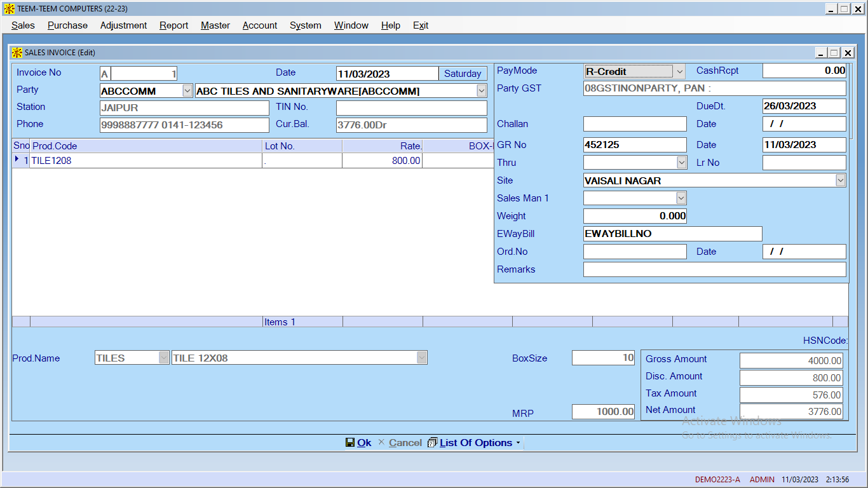This screenshot has height=488, width=868.
Task: Expand the PayMode R-Credit dropdown
Action: [679, 71]
